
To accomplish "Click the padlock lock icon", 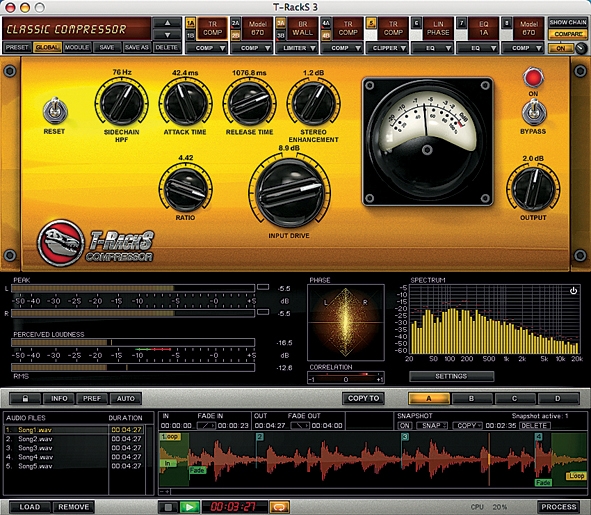I will tap(25, 399).
